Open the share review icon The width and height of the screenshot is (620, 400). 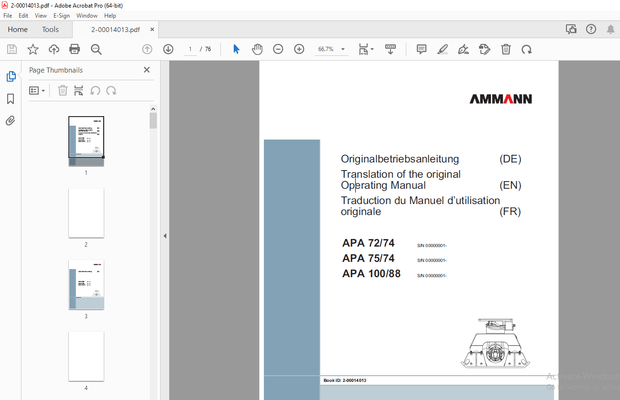pyautogui.click(x=571, y=29)
